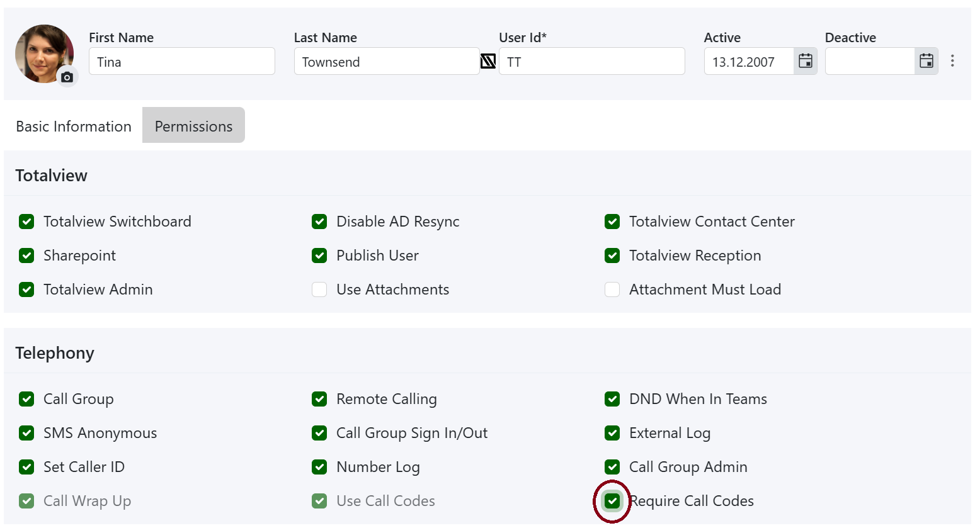Click the User Id input field

[592, 62]
